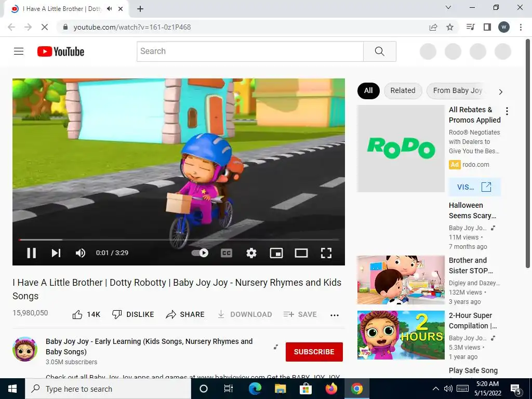532x399 pixels.
Task: Click the Rodo ad thumbnail
Action: tap(401, 148)
